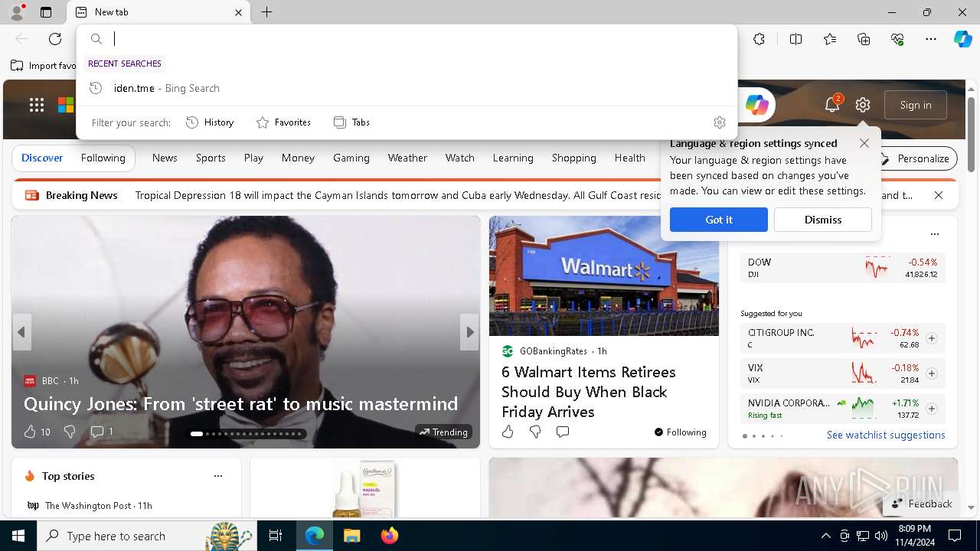Viewport: 980px width, 551px height.
Task: Toggle Following on GOBankingRates
Action: click(680, 432)
